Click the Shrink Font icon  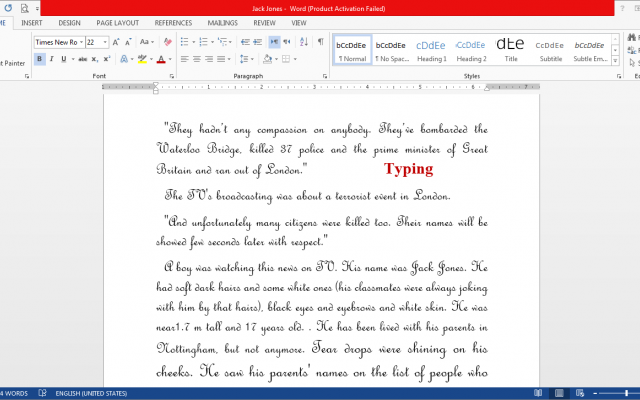coord(129,42)
